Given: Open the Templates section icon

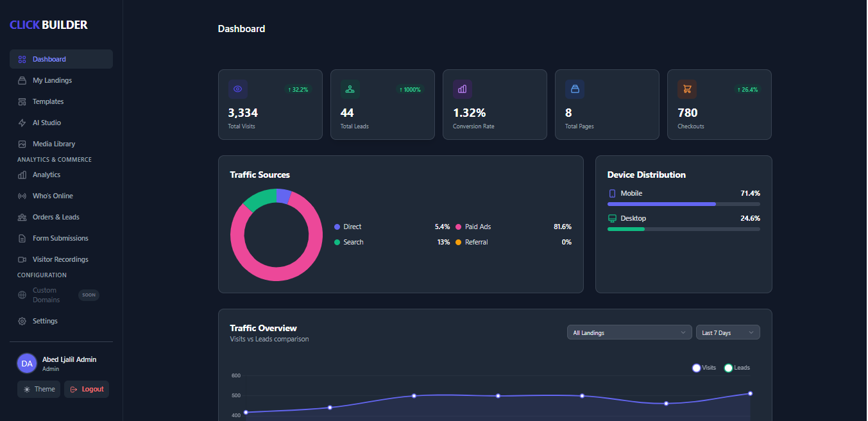Looking at the screenshot, I should [x=21, y=101].
